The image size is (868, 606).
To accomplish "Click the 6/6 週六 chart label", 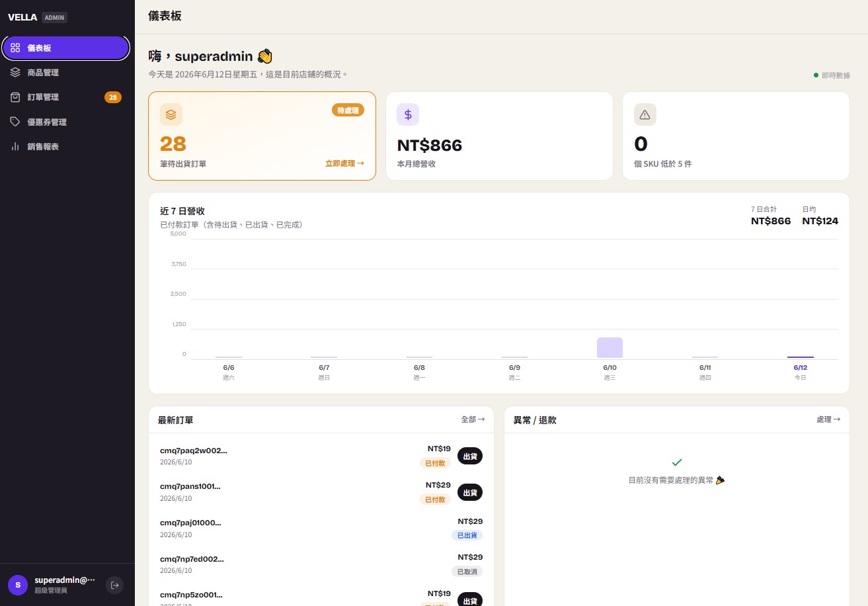I will pyautogui.click(x=229, y=372).
